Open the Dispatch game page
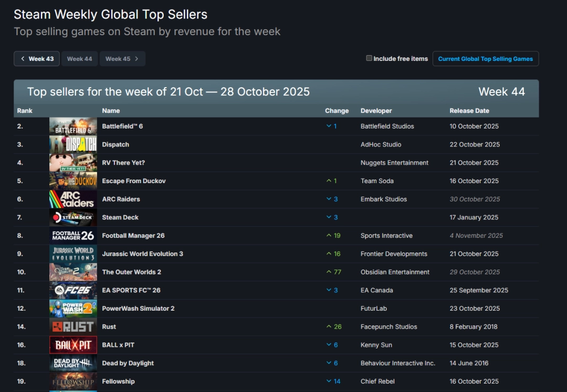 click(115, 144)
